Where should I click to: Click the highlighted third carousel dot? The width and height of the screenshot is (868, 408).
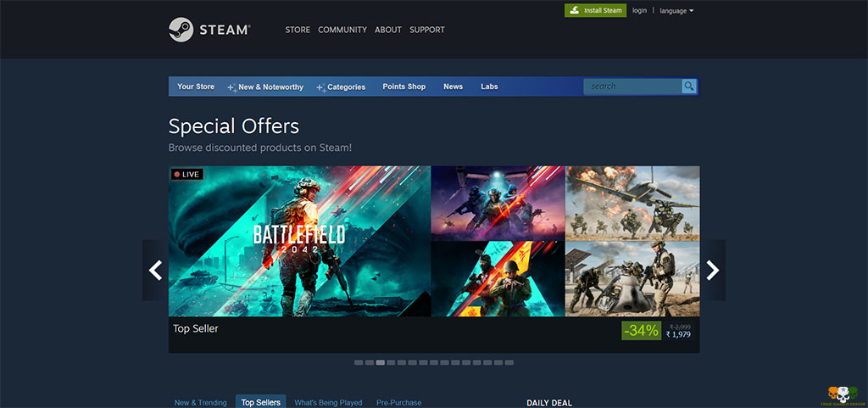click(x=381, y=362)
